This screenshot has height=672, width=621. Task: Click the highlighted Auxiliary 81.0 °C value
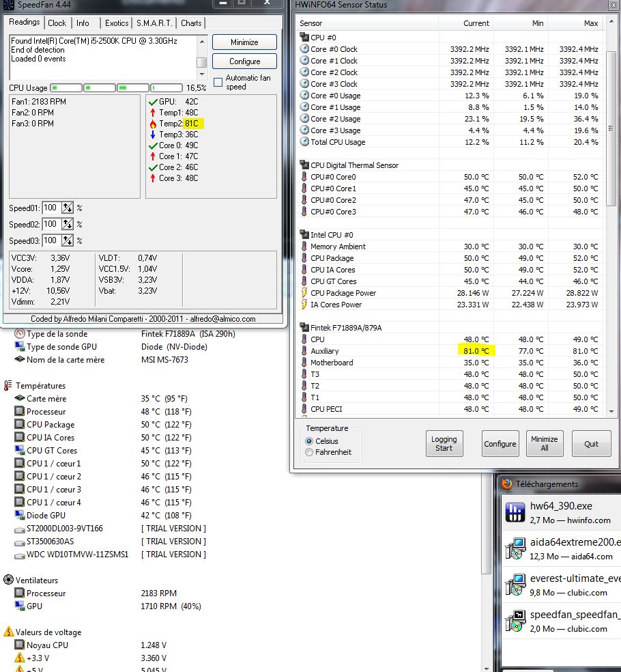476,350
